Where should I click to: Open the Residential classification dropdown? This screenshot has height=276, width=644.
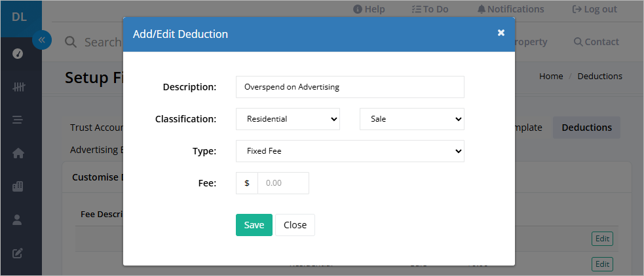tap(288, 119)
